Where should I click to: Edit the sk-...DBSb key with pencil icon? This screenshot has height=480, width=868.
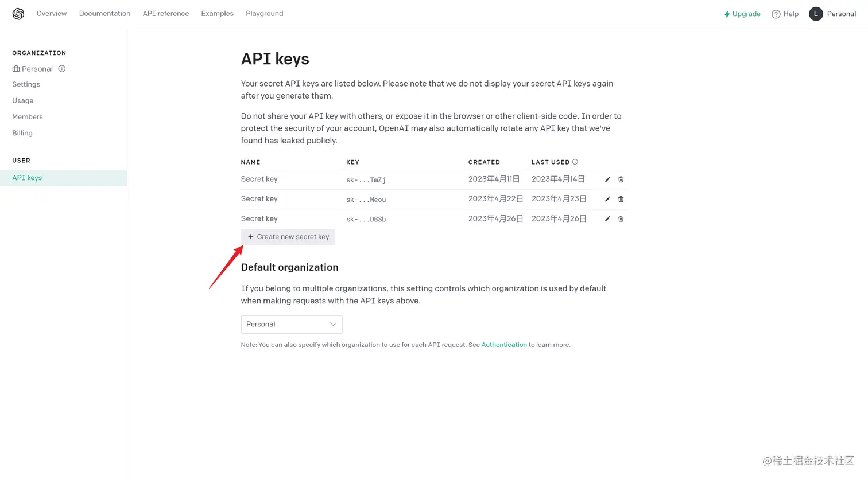tap(607, 218)
